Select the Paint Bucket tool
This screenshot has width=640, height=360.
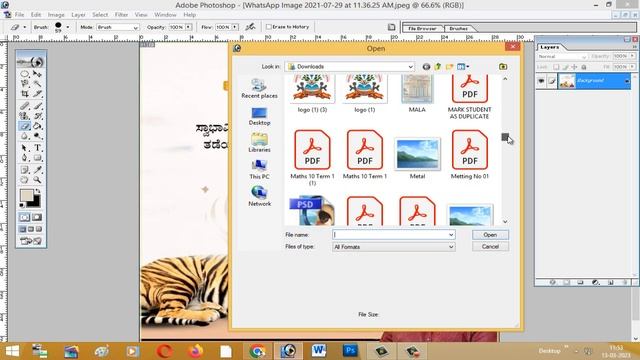pos(37,126)
